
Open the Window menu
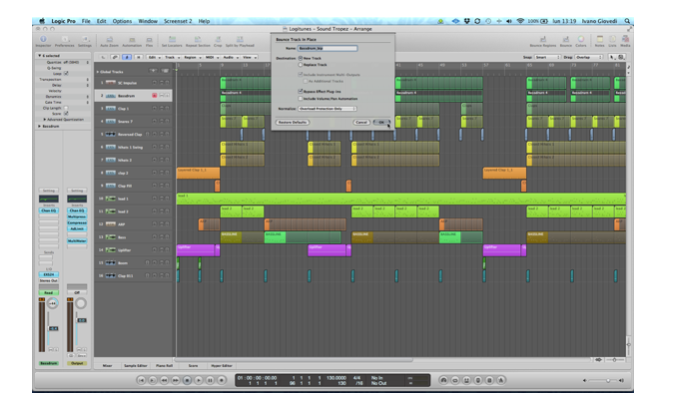point(147,21)
